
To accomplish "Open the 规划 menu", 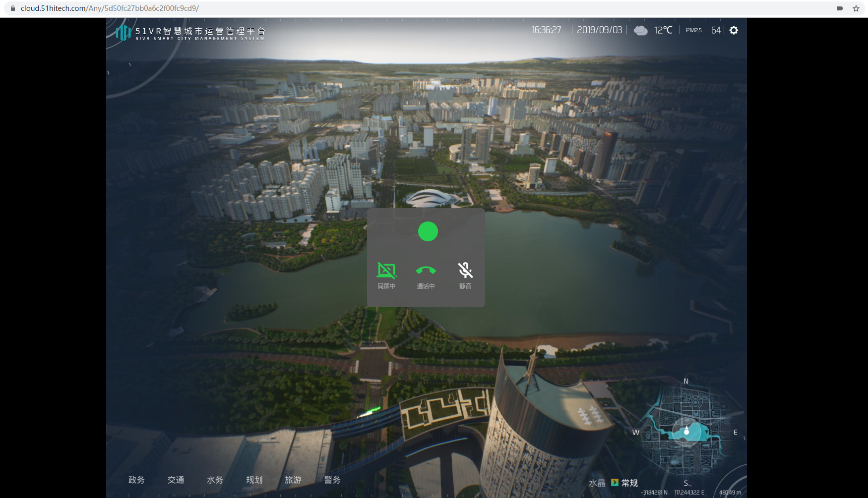I will [254, 480].
